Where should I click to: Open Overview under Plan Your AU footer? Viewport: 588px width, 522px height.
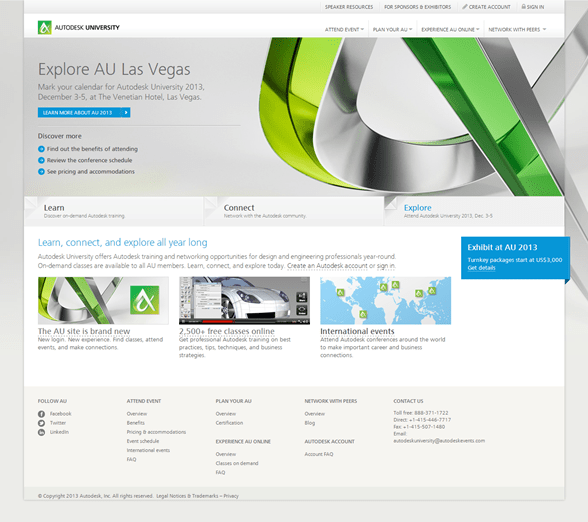pos(225,414)
